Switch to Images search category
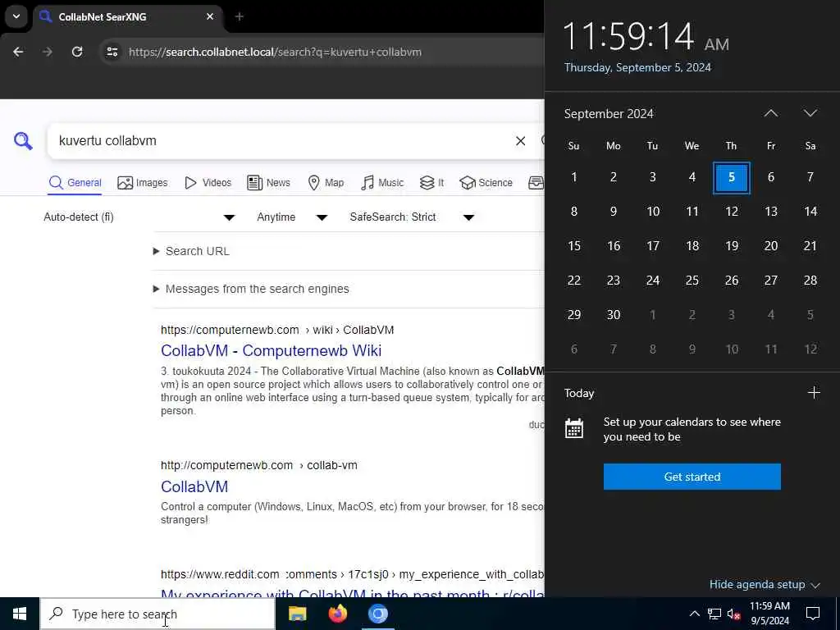The image size is (840, 630). click(x=143, y=183)
